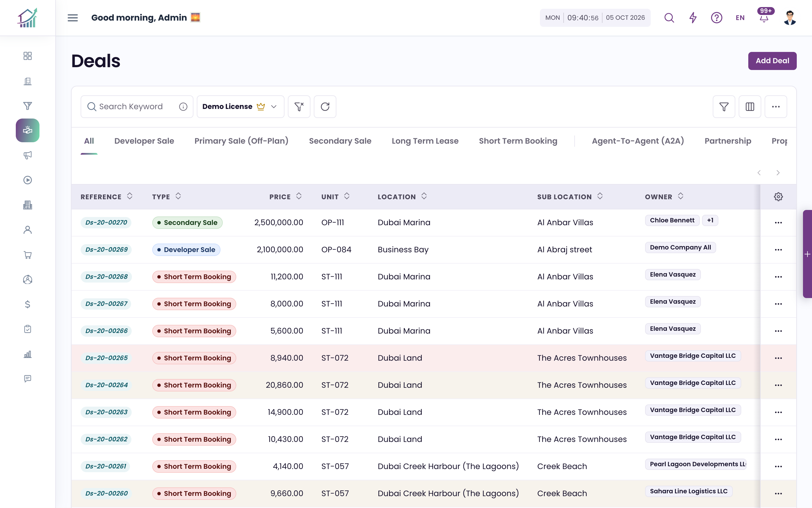Open the megaphone marketing sidebar icon

28,155
